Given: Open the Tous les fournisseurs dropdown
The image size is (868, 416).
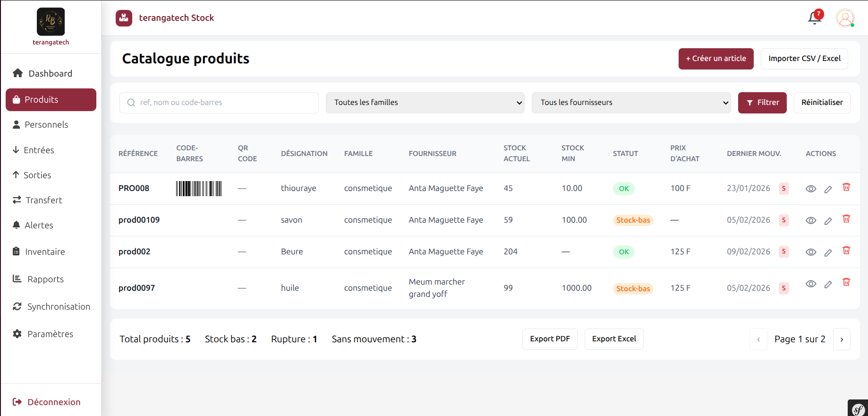Looking at the screenshot, I should click(x=631, y=103).
